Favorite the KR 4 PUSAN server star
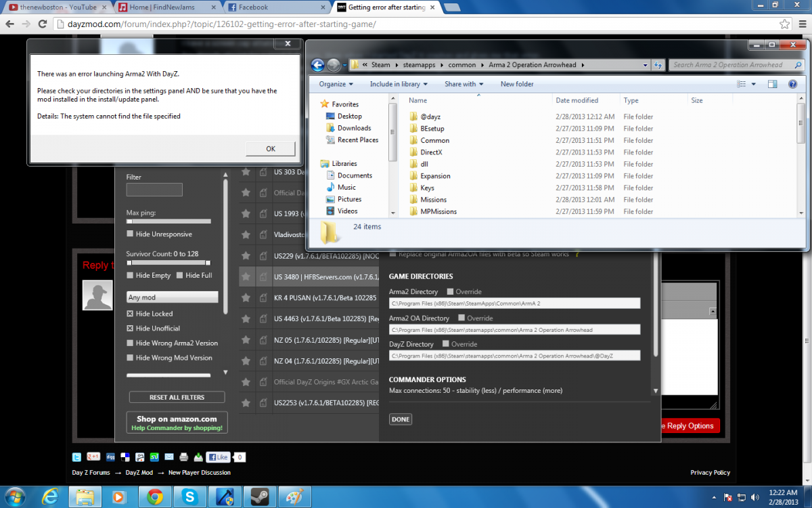The height and width of the screenshot is (508, 812). pos(246,297)
